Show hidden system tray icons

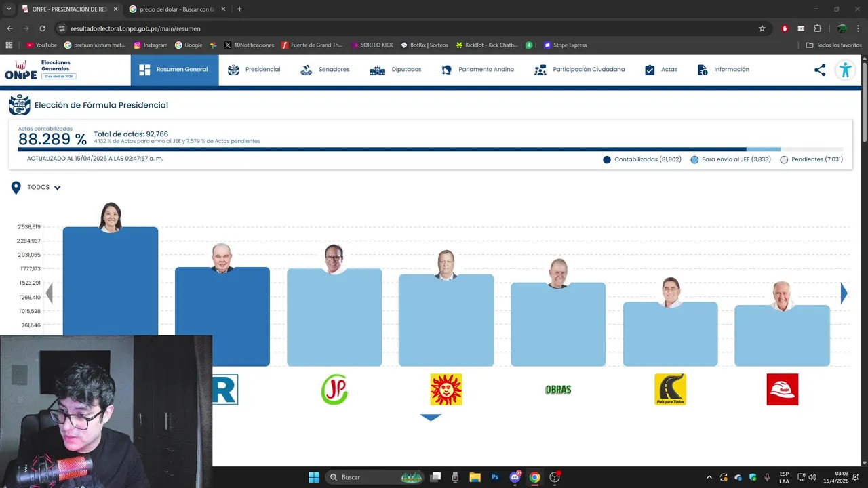[709, 477]
